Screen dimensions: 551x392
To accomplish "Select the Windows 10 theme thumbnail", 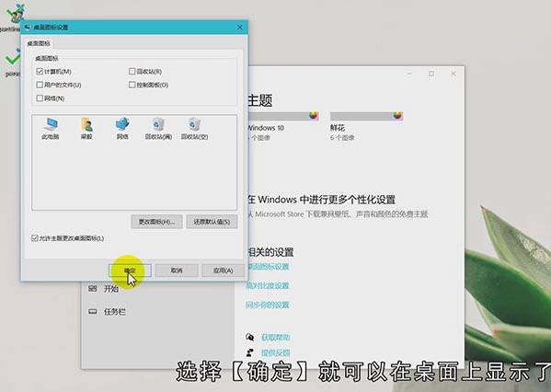I will click(283, 116).
